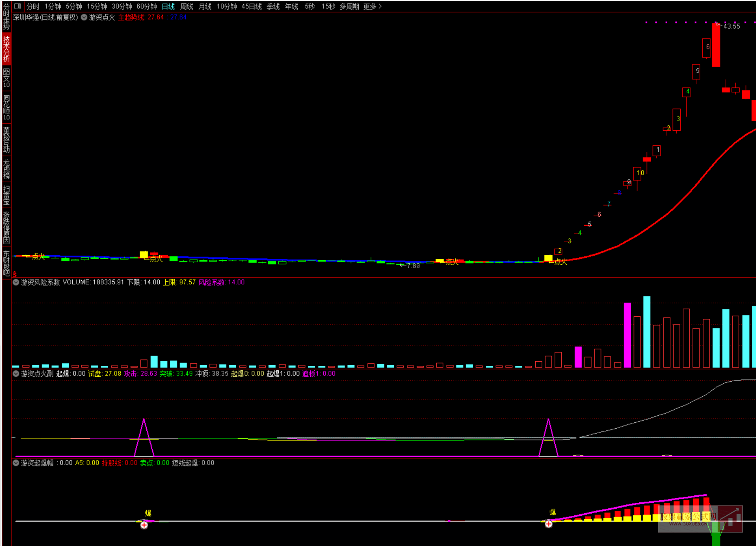Expand 更多 timeframe options

pos(372,6)
